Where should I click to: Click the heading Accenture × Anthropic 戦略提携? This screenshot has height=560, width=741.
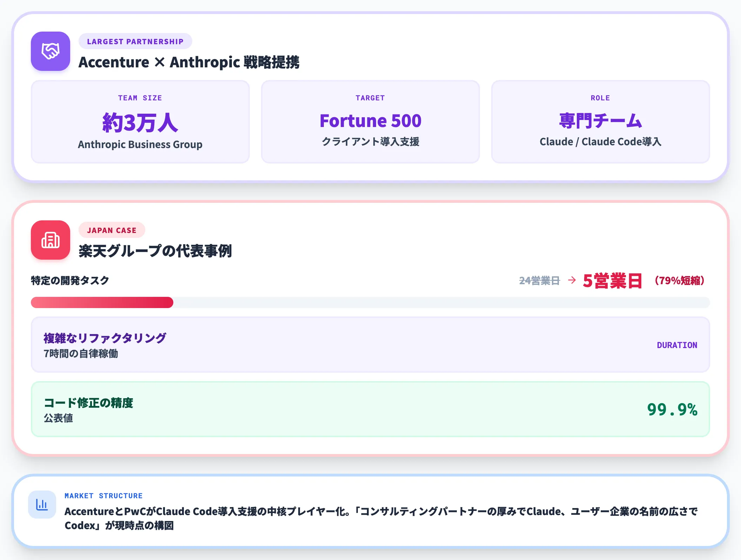coord(189,62)
